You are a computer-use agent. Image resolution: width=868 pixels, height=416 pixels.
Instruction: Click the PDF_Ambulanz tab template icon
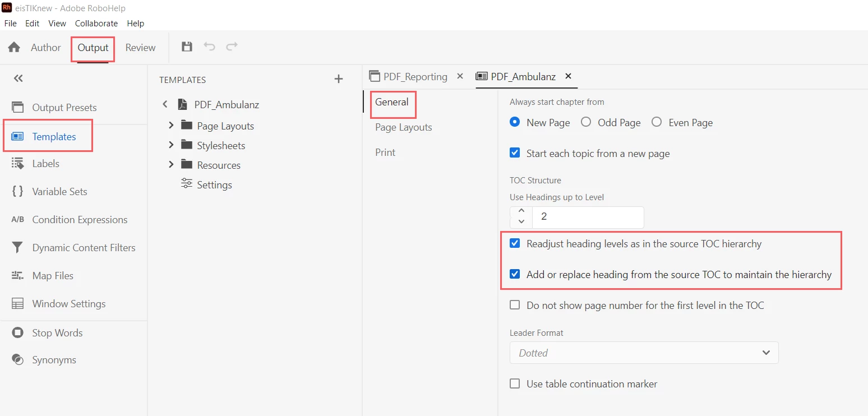[481, 76]
